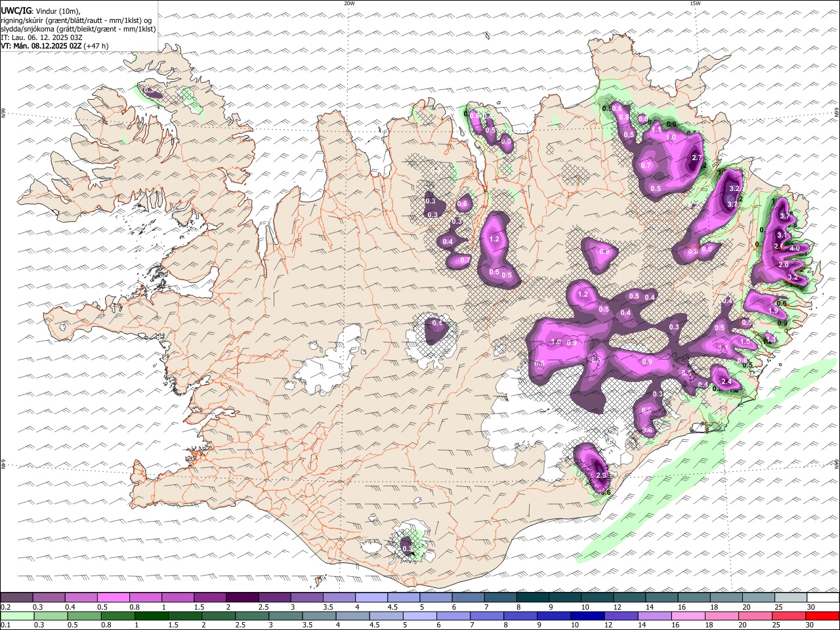
Task: Click the 2.4 snowfall value on the map
Action: tap(726, 382)
